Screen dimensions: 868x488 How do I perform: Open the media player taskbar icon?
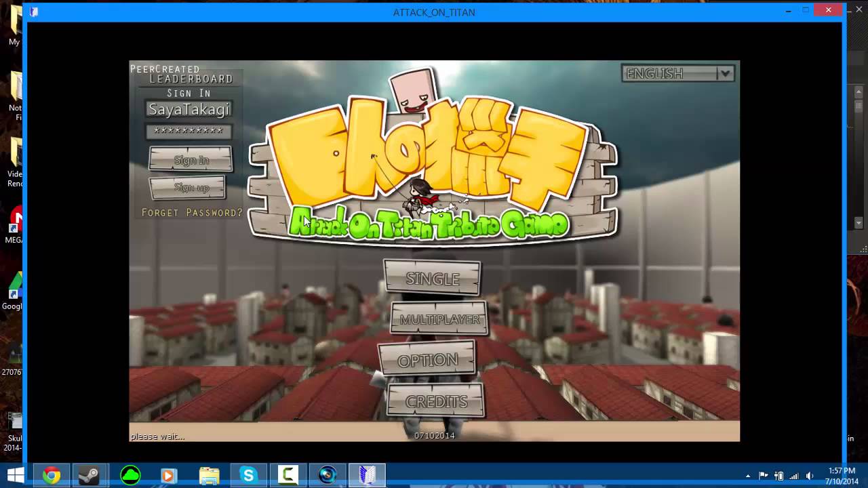pos(168,476)
